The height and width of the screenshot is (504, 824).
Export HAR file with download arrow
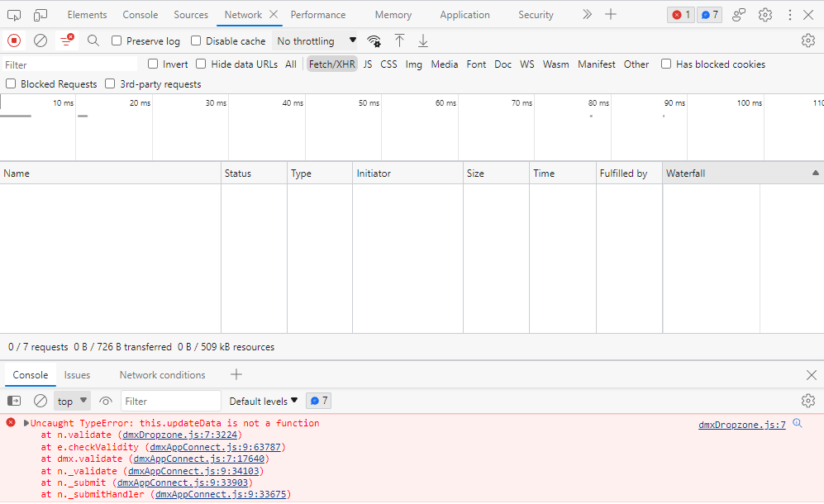tap(423, 40)
